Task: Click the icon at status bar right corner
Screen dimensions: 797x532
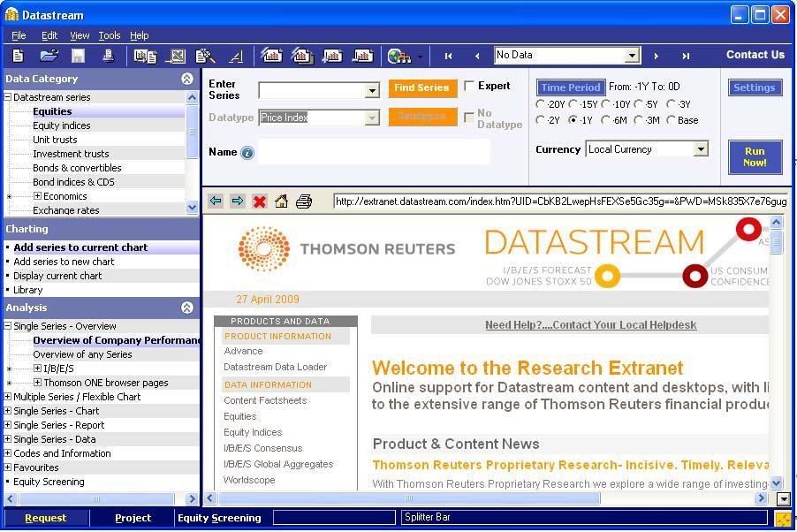Action: [783, 518]
